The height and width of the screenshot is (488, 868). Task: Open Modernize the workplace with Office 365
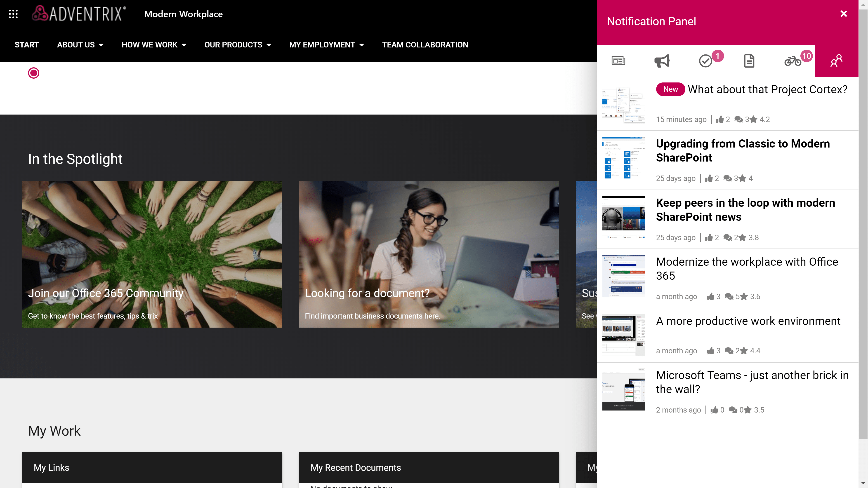[x=747, y=269]
